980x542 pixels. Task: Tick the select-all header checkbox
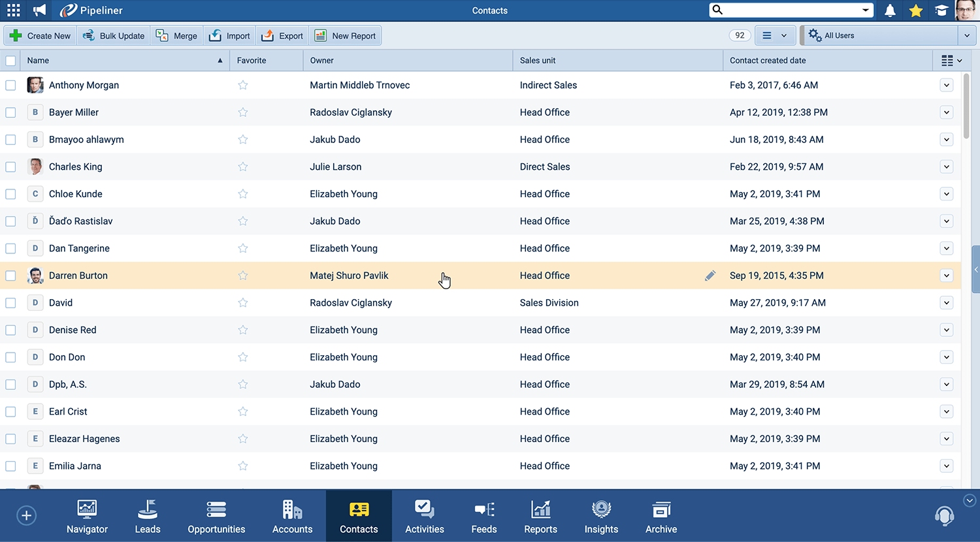[10, 61]
